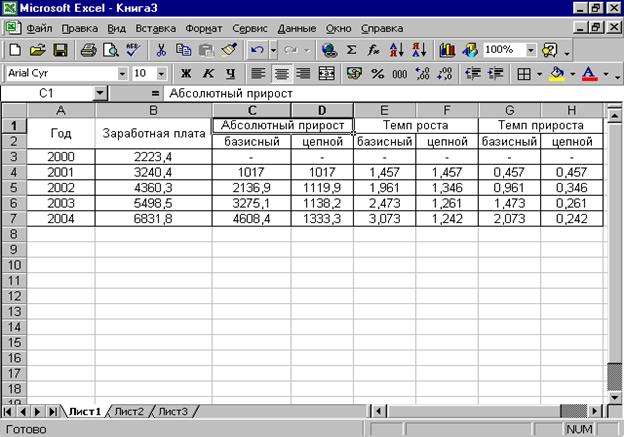Select the Format Painter brush icon
Image resolution: width=624 pixels, height=437 pixels.
pos(229,49)
